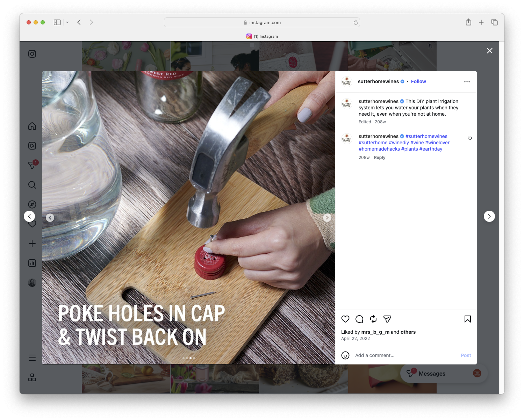Like the post with the heart icon
This screenshot has height=420, width=524.
tap(345, 319)
